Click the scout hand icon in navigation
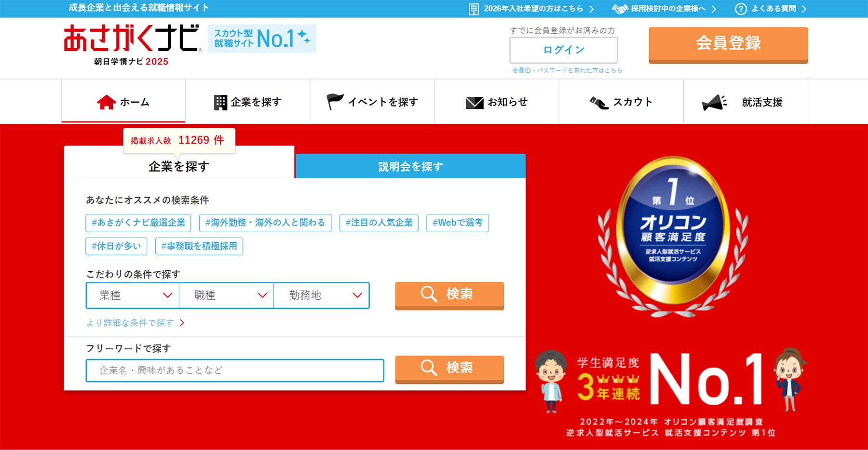 coord(599,103)
